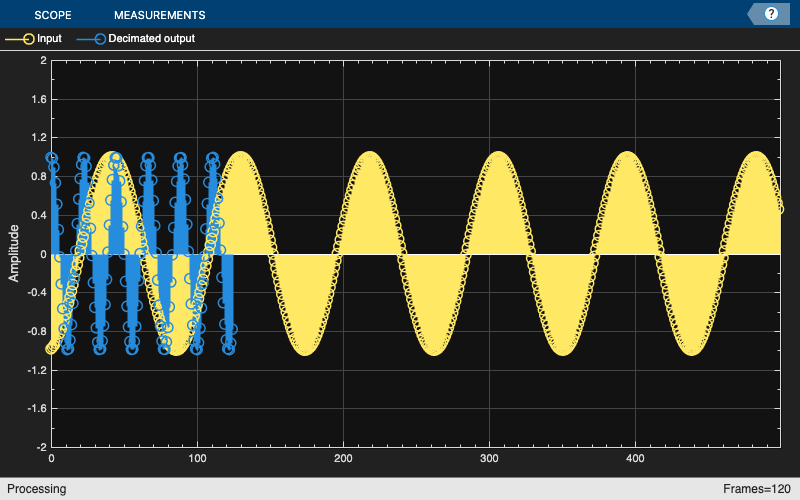Click the x-axis tick label 200
The image size is (800, 500).
click(x=343, y=459)
